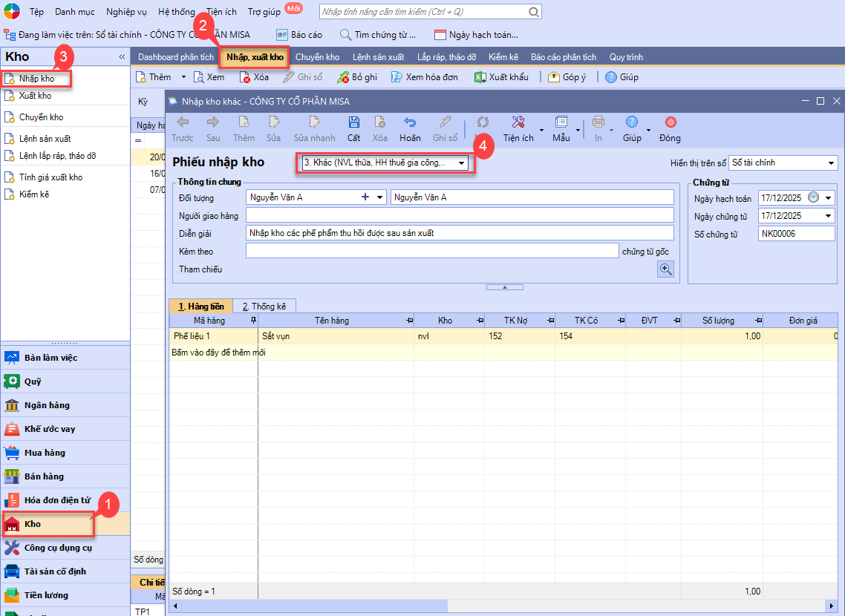The height and width of the screenshot is (616, 845).
Task: Expand the Hiển thị trên sổ dropdown
Action: [830, 163]
